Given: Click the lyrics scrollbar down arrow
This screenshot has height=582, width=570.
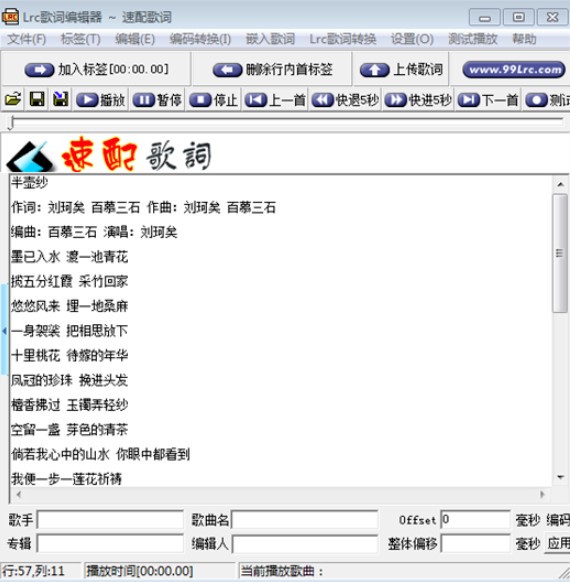Looking at the screenshot, I should 560,477.
